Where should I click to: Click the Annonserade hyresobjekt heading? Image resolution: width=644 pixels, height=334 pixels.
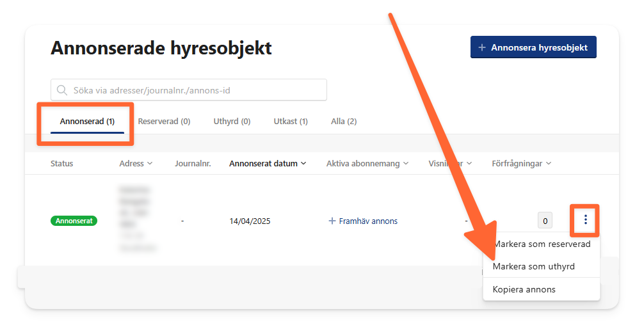click(161, 48)
